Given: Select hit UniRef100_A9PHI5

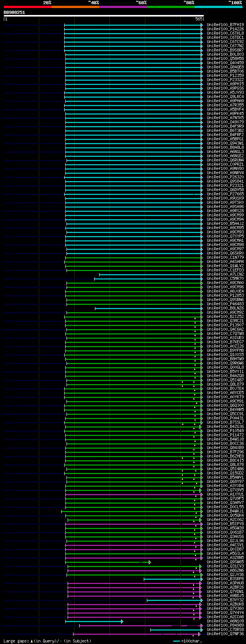Looking at the screenshot, I should pyautogui.click(x=225, y=84).
